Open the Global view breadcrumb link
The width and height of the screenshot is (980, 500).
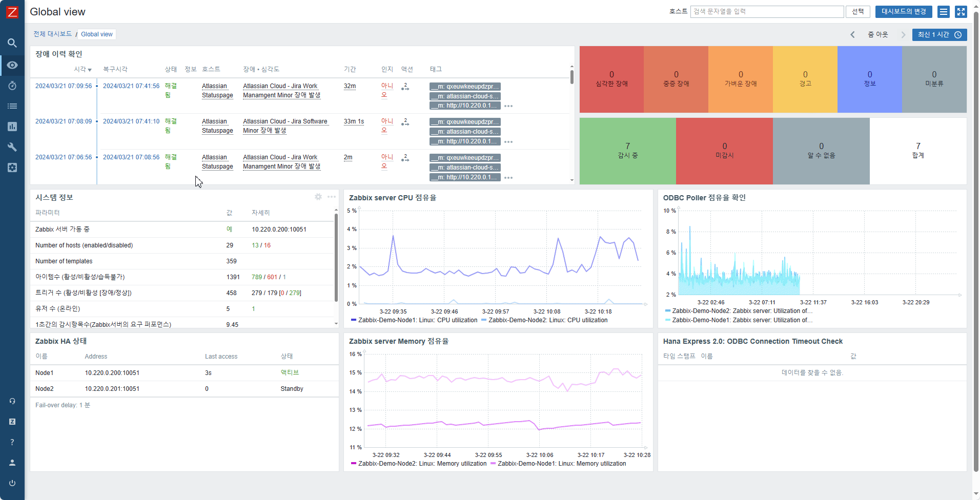click(97, 34)
